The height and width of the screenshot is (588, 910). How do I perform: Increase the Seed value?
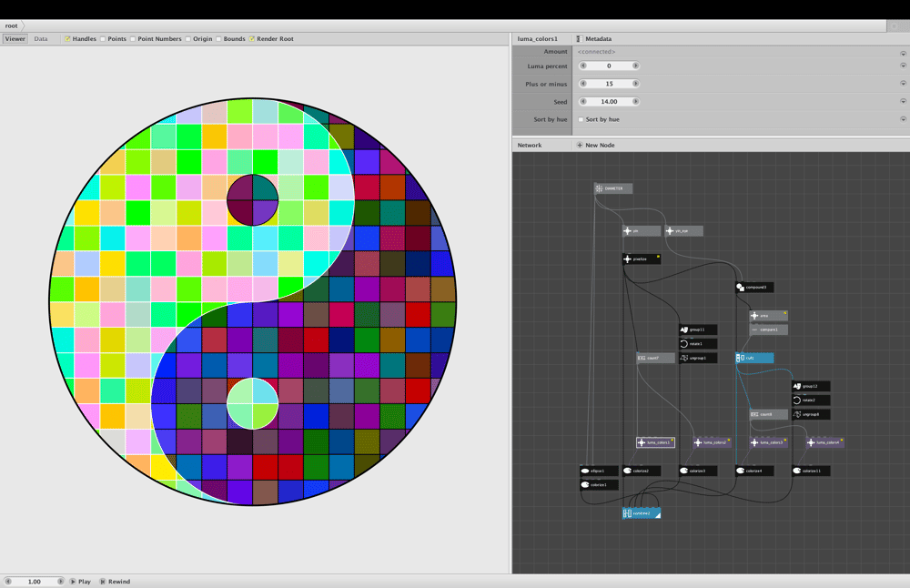[x=635, y=102]
